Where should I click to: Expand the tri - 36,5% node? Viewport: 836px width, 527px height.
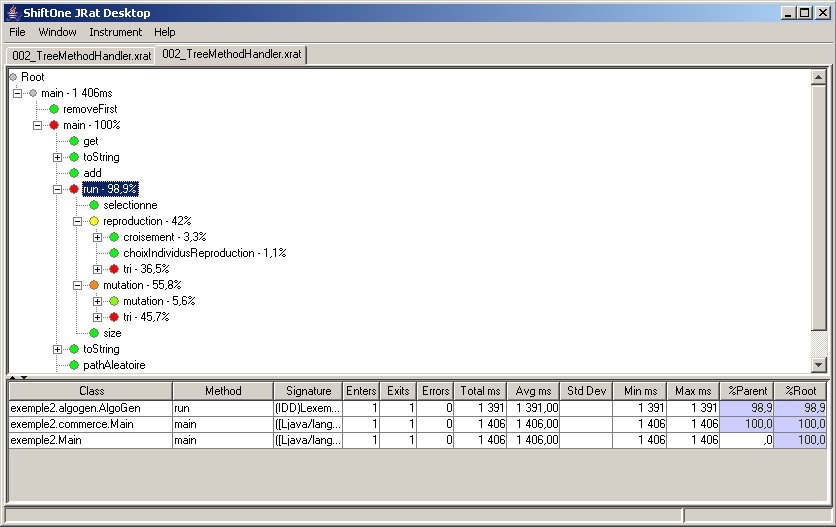[x=98, y=269]
